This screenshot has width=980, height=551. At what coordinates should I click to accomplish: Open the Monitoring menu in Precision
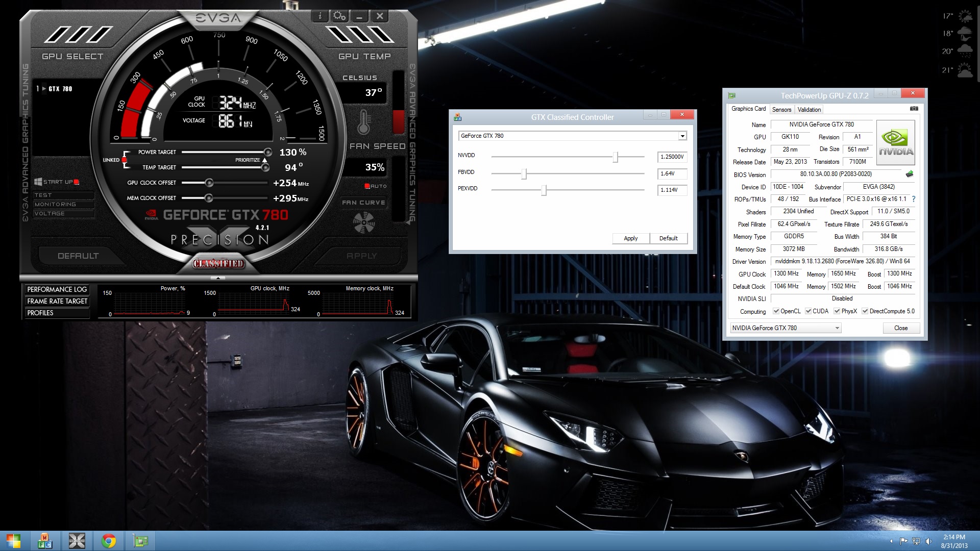pyautogui.click(x=63, y=205)
